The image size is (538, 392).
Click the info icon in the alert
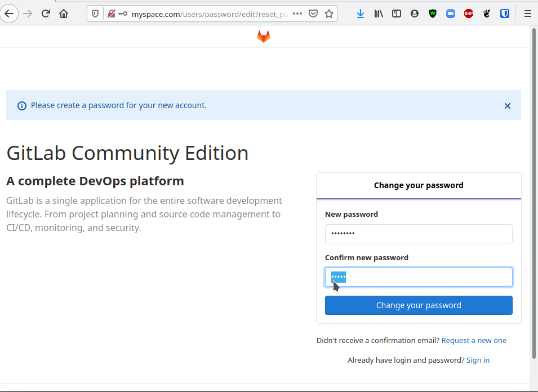21,106
